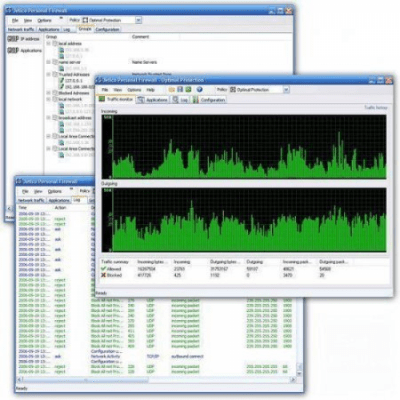Collapse the Trusted Addresses group
This screenshot has width=400, height=400.
pos(49,74)
